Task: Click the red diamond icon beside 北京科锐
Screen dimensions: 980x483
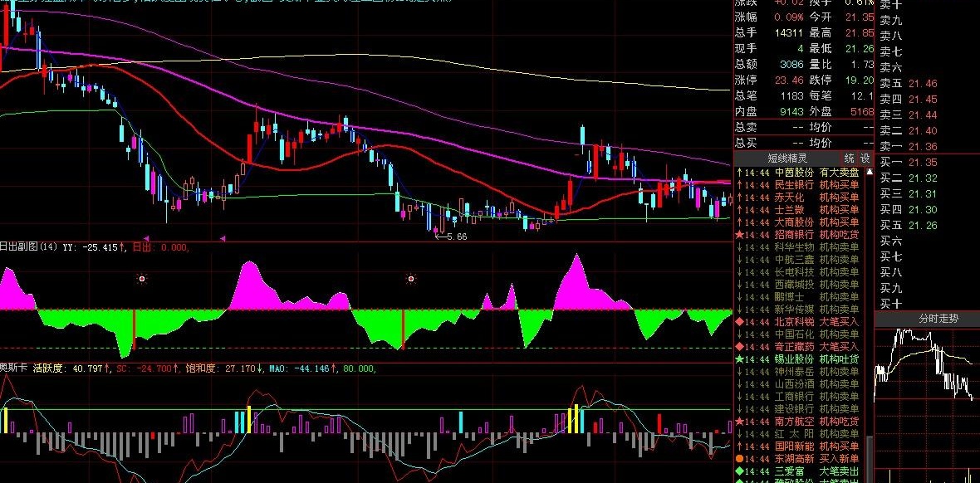Action: tap(739, 322)
